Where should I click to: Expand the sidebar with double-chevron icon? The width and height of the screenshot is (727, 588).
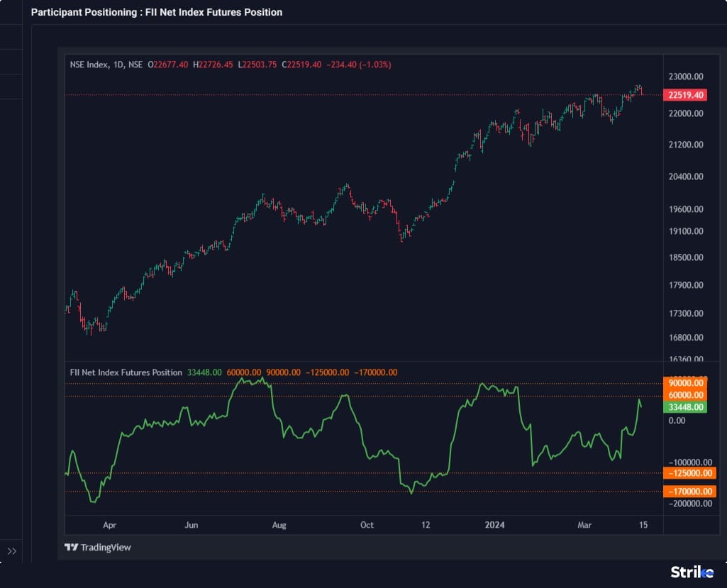[x=12, y=550]
